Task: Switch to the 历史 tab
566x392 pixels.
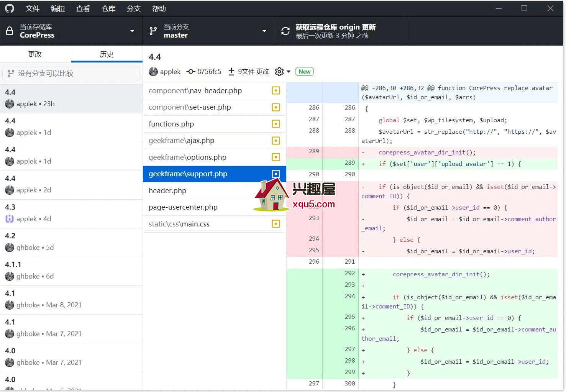Action: [107, 54]
